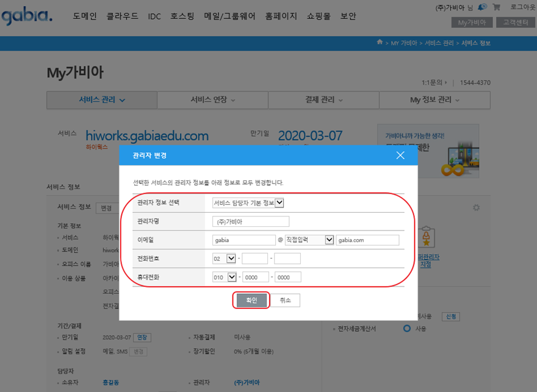Click the email ID input field
The height and width of the screenshot is (392, 537).
tap(244, 240)
